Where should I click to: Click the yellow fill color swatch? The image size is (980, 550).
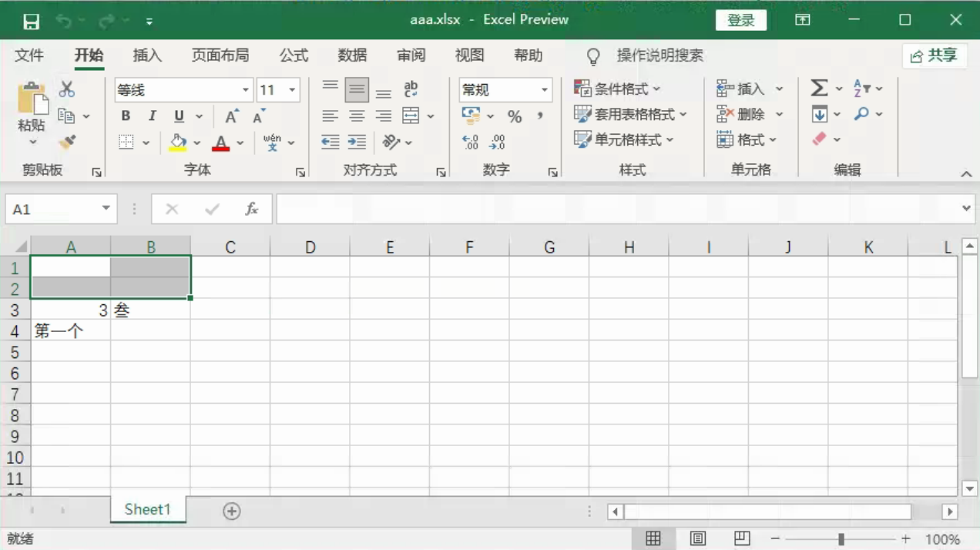point(178,143)
